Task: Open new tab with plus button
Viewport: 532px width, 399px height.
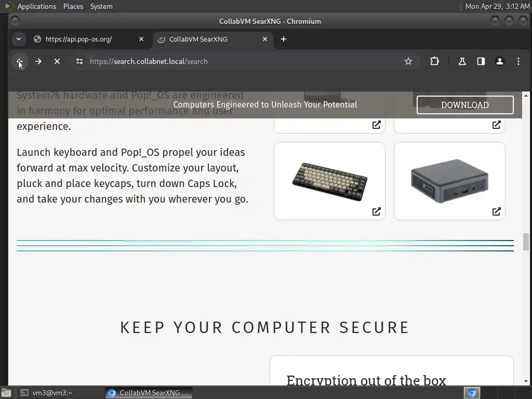Action: tap(284, 39)
